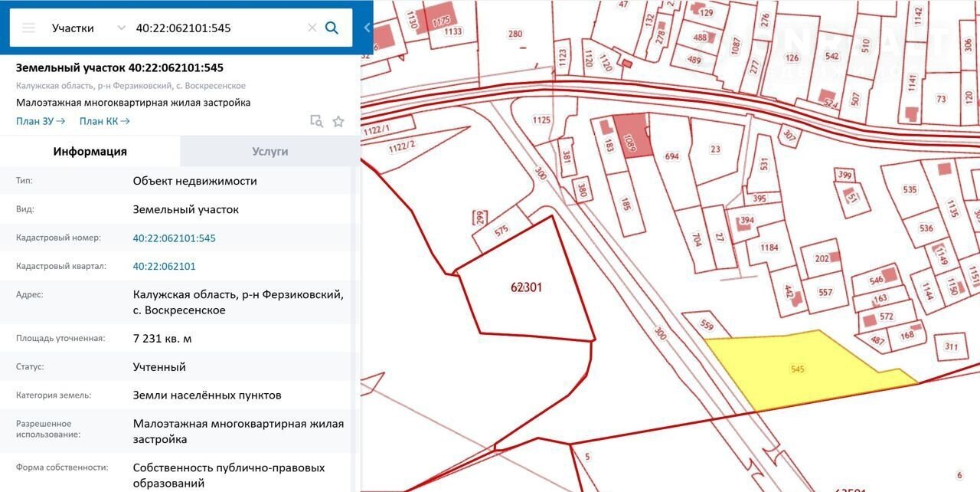Follow cadastral number link 40:22:062101:545
980x492 pixels.
click(x=174, y=238)
